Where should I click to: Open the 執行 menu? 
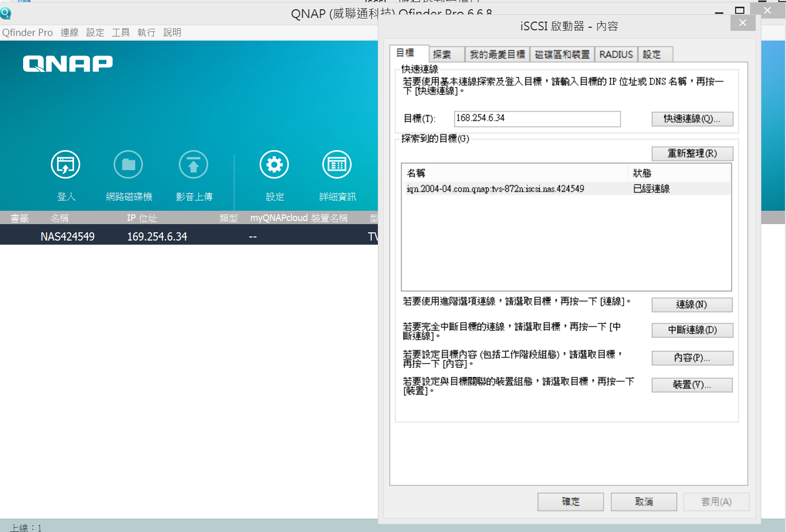[147, 32]
